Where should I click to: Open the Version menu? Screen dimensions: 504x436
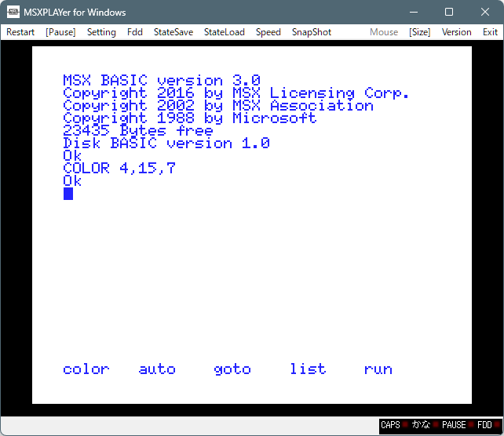pyautogui.click(x=456, y=32)
